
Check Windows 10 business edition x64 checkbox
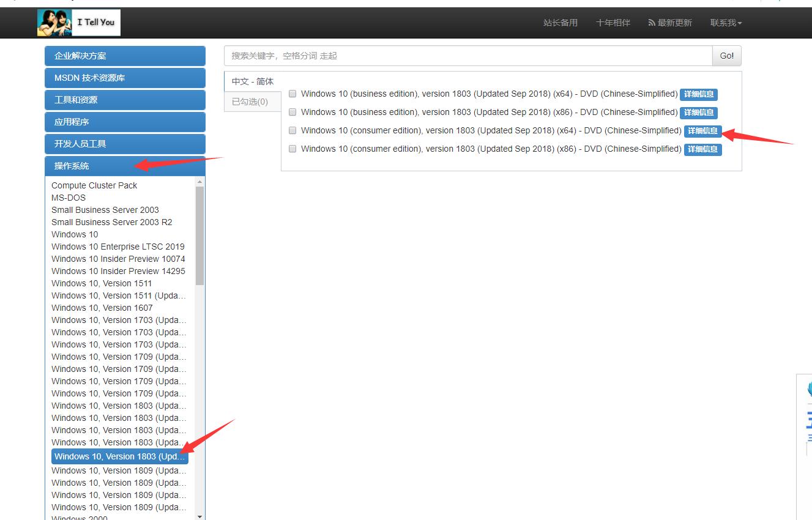tap(292, 94)
